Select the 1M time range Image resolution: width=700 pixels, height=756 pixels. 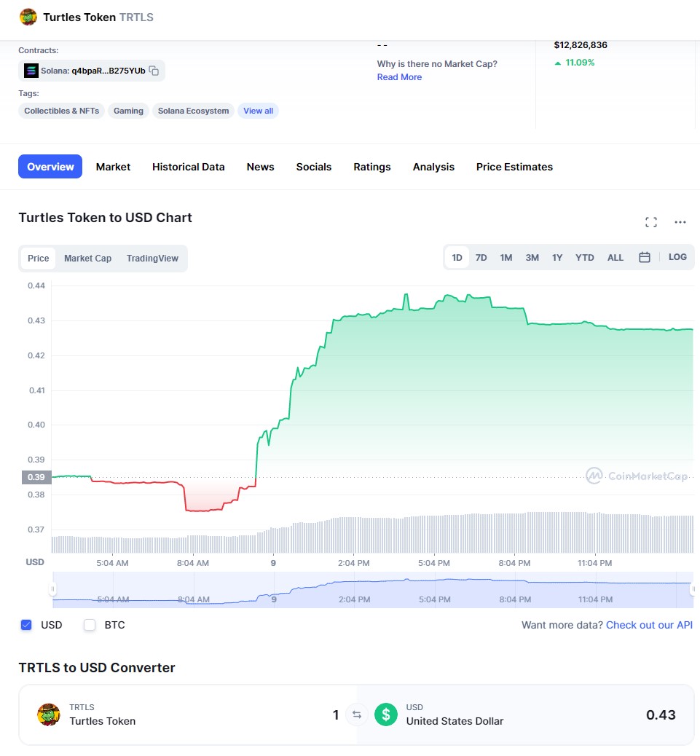pos(506,258)
